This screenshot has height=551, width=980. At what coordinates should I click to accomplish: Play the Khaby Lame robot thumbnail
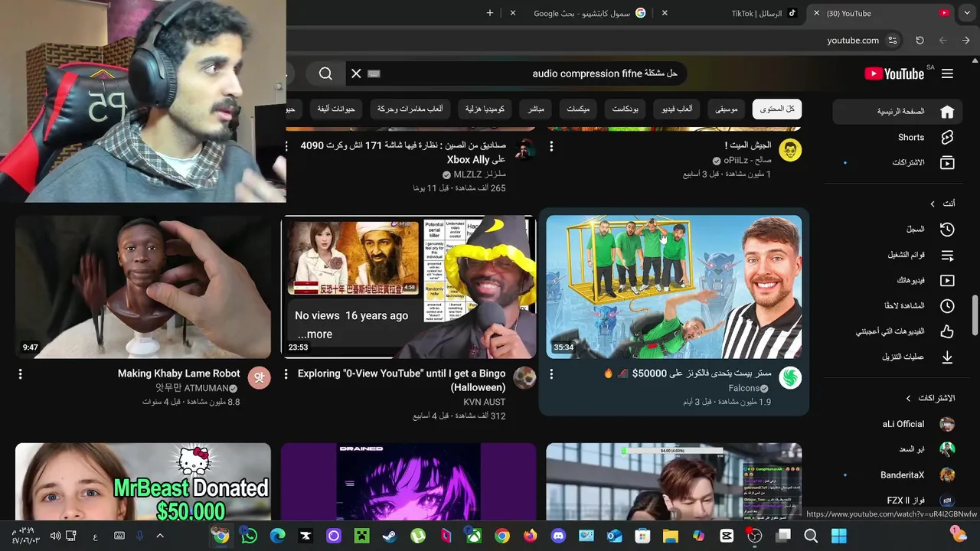143,287
